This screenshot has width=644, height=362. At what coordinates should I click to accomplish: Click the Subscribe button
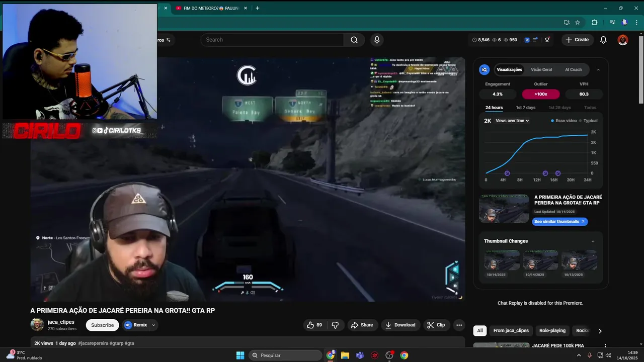[102, 325]
